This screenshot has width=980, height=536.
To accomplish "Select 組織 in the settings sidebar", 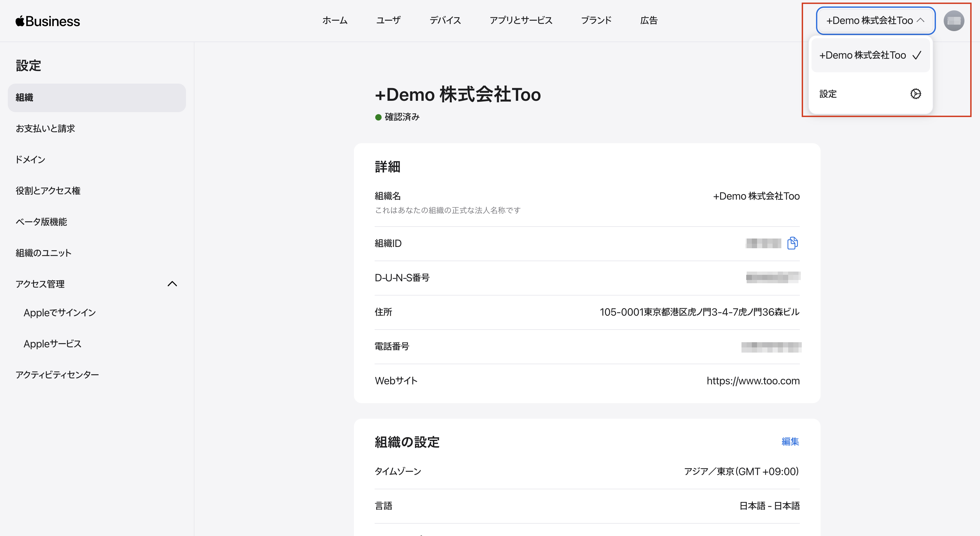I will tap(97, 98).
